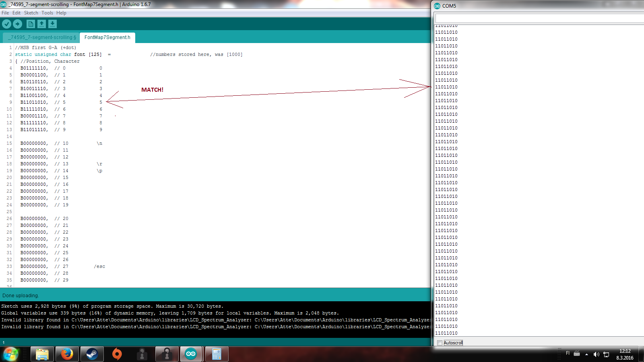Click the Arduino icon in the IDE title bar
Screen dimensions: 644x362
pos(3,4)
